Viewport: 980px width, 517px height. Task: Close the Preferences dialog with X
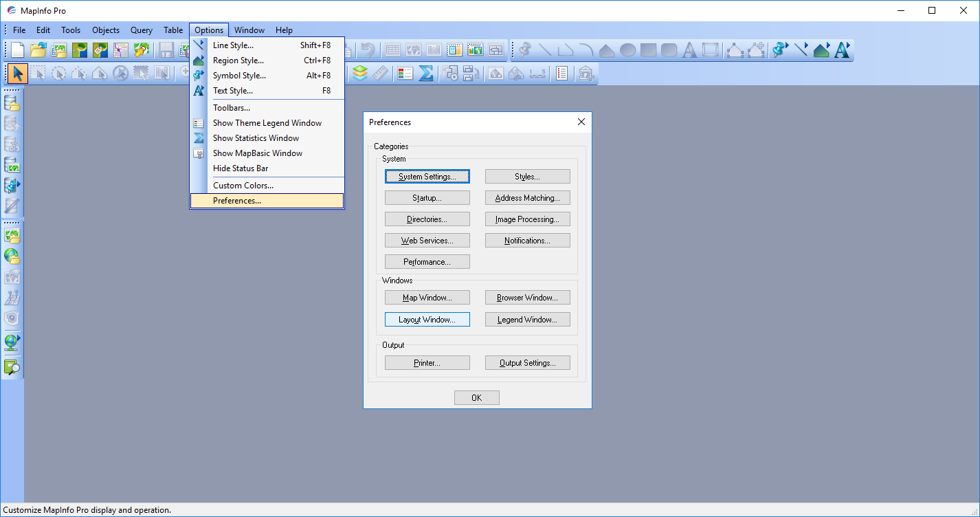[x=581, y=122]
